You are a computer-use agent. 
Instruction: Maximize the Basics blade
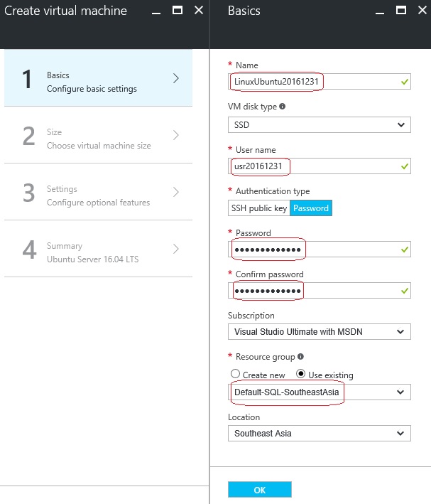pyautogui.click(x=400, y=11)
